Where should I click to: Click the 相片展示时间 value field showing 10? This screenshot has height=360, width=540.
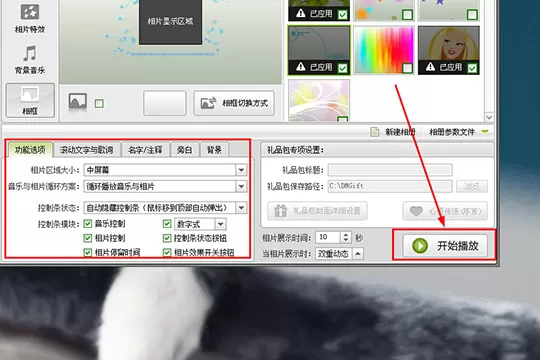328,237
